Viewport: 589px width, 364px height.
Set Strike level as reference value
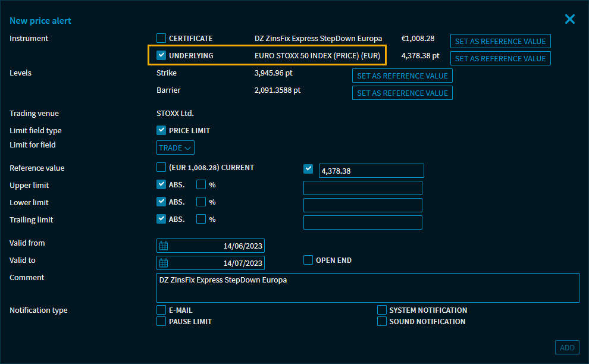(x=402, y=76)
